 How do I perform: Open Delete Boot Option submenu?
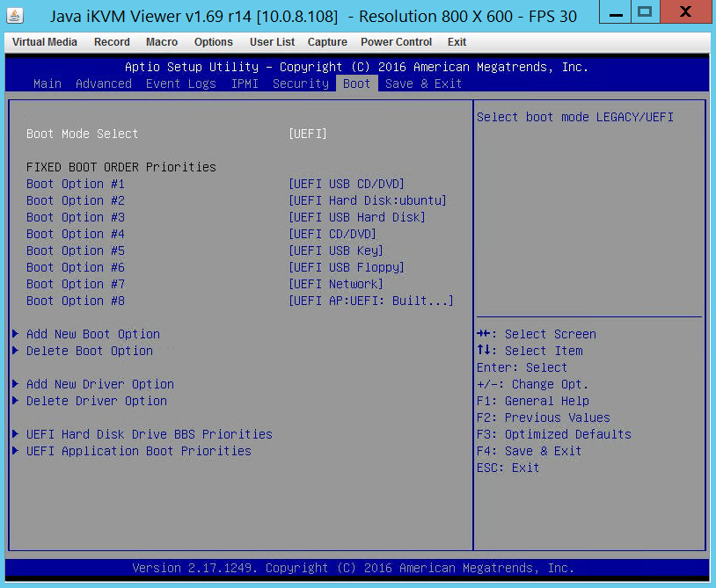[90, 351]
